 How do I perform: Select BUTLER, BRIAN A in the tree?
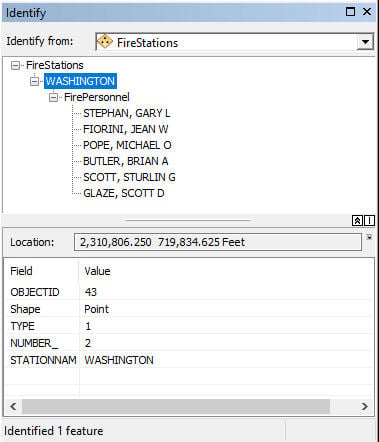(x=125, y=161)
